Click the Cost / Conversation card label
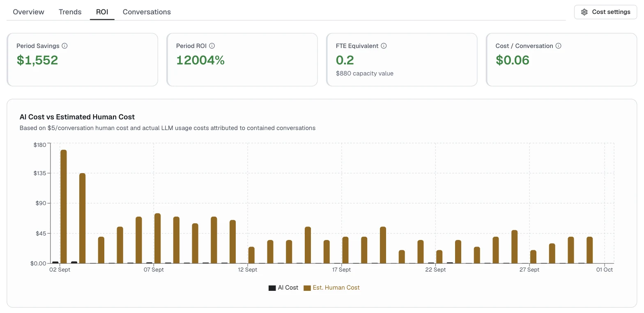644x313 pixels. point(524,46)
